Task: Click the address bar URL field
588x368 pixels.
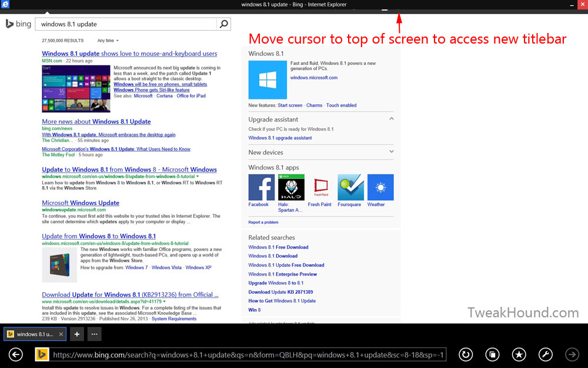Action: coord(248,354)
